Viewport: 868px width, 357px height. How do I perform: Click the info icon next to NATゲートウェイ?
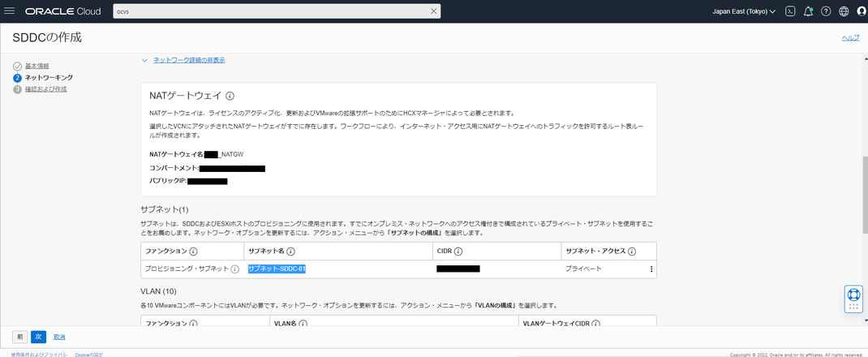tap(230, 95)
